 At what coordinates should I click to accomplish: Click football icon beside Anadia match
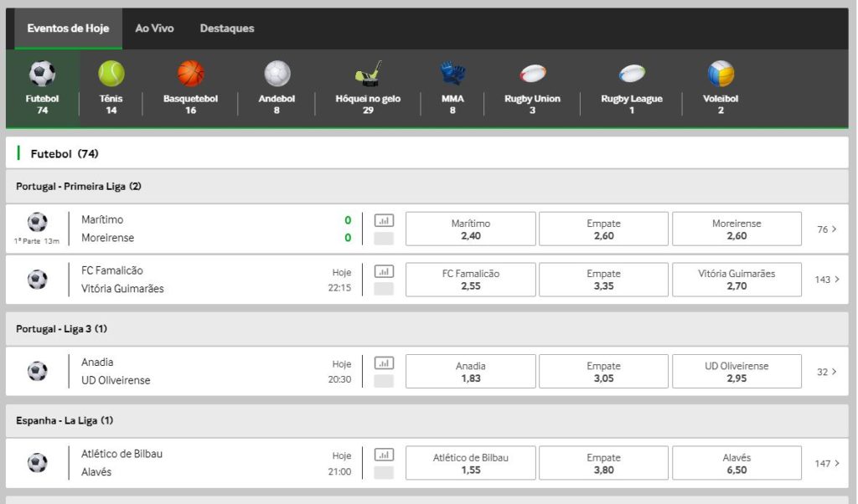pos(37,371)
